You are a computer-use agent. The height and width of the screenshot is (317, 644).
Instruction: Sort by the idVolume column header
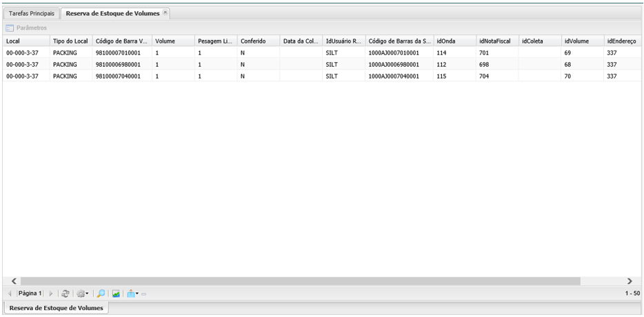pos(583,41)
